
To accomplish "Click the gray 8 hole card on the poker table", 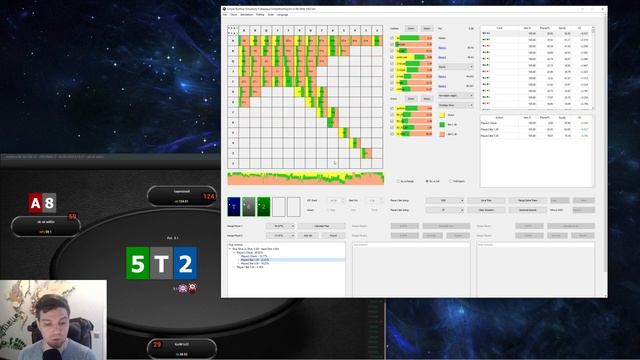I will point(49,203).
